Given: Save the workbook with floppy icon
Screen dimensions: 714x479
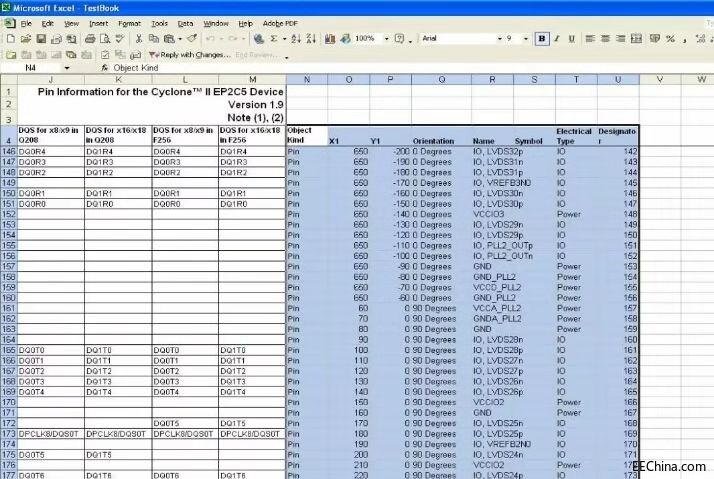Looking at the screenshot, I should (41, 39).
